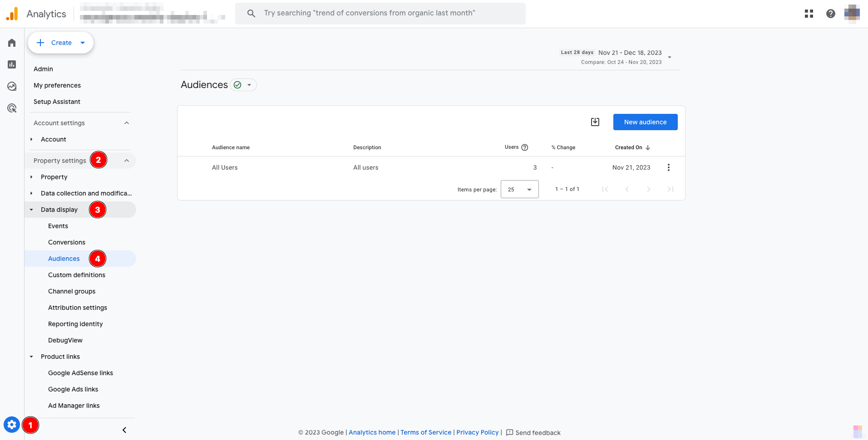Click the Admin gear icon
Viewport: 868px width, 440px height.
click(x=12, y=425)
